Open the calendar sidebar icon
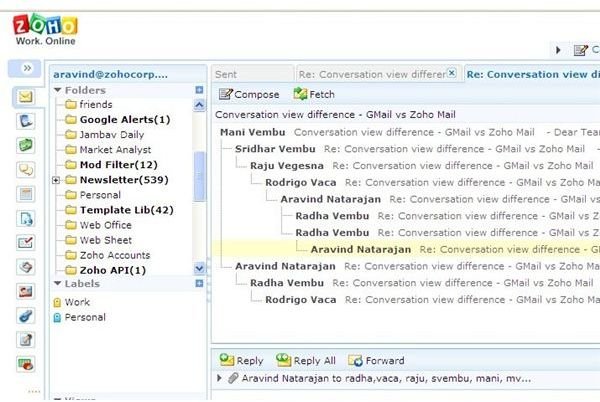This screenshot has height=402, width=600. [25, 194]
